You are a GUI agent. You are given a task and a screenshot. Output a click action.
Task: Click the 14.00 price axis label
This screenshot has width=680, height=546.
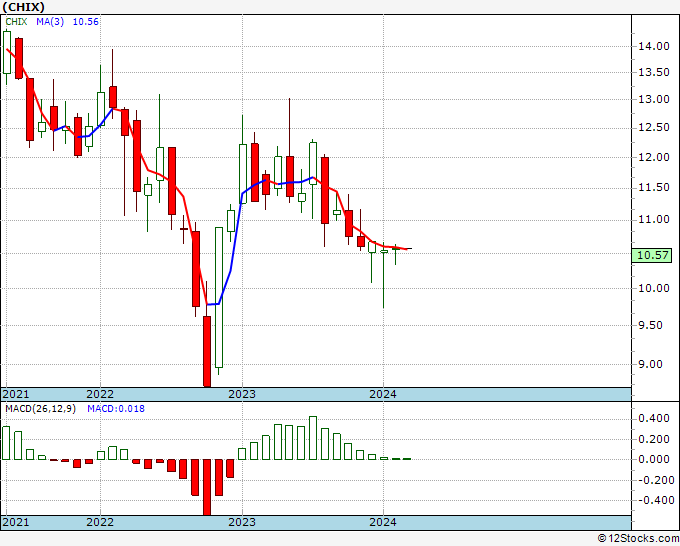point(654,46)
